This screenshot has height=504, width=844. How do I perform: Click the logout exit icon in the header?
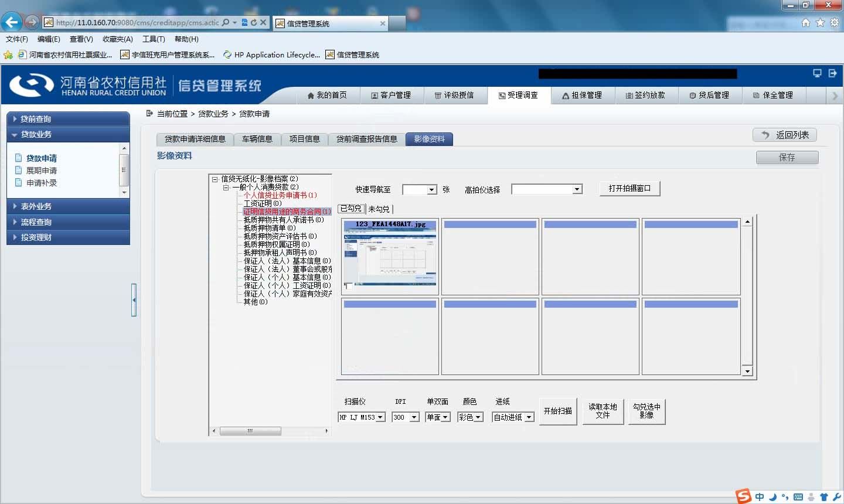coord(832,73)
